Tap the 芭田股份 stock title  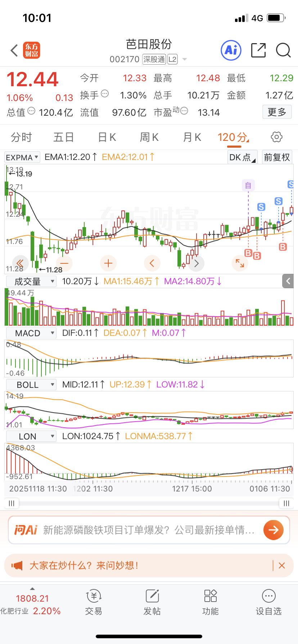point(149,44)
